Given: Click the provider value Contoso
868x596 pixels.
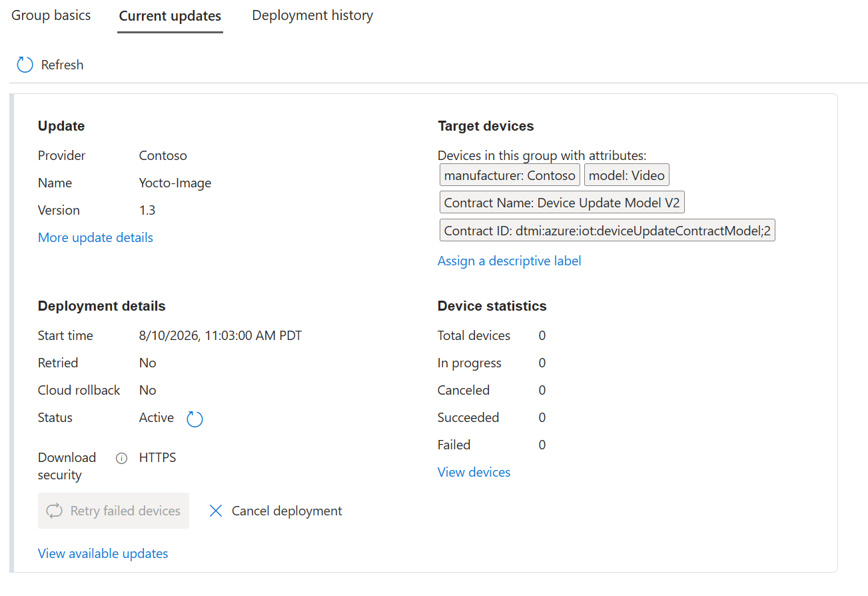Looking at the screenshot, I should (163, 155).
